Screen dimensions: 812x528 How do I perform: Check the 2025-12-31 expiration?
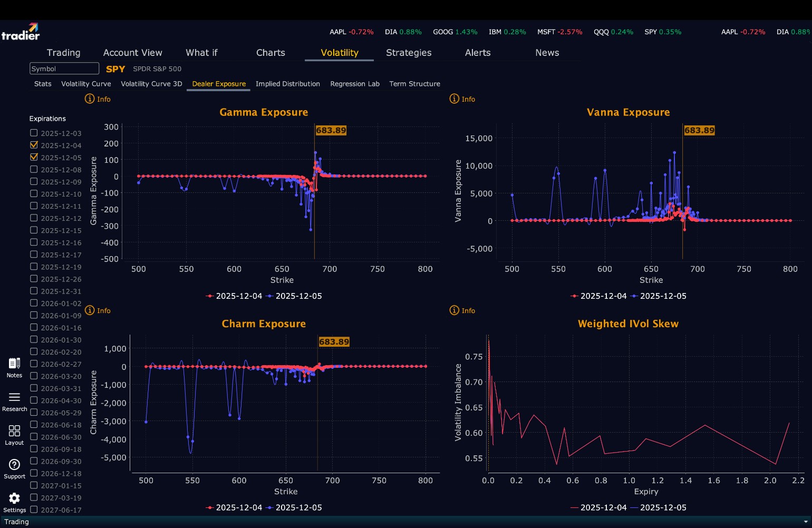(34, 291)
